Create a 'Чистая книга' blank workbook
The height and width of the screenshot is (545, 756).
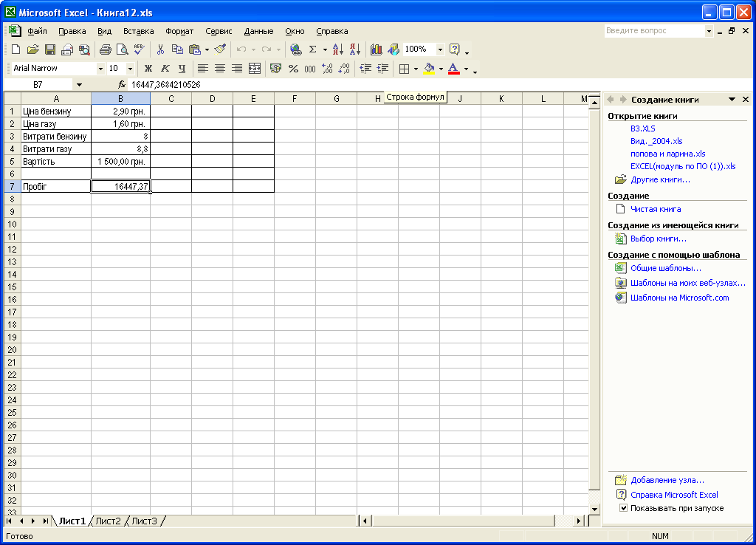(656, 209)
